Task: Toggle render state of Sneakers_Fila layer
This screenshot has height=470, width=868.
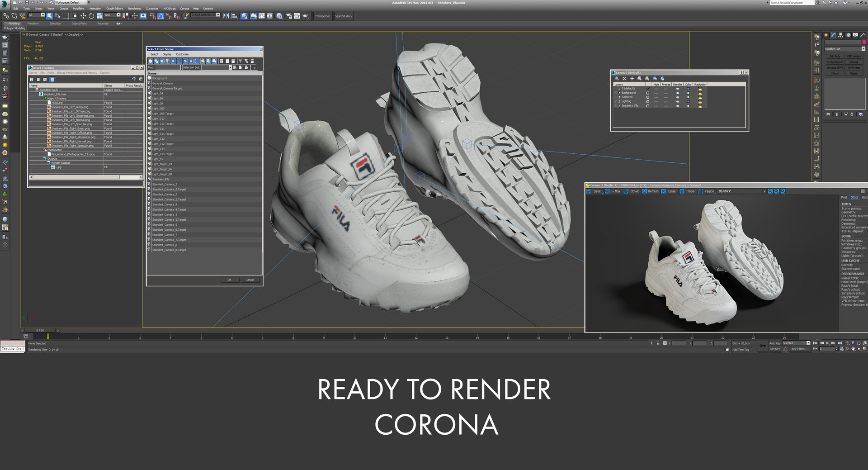Action: pyautogui.click(x=677, y=106)
